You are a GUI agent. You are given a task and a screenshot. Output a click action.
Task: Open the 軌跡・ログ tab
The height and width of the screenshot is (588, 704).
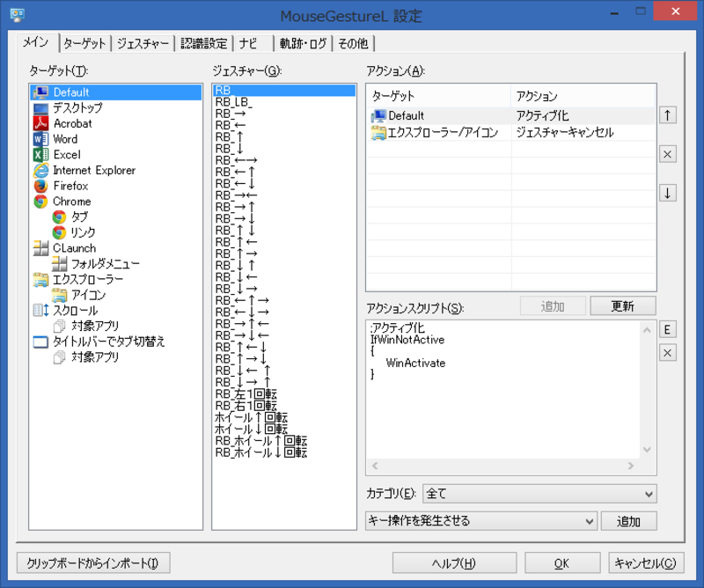click(303, 44)
